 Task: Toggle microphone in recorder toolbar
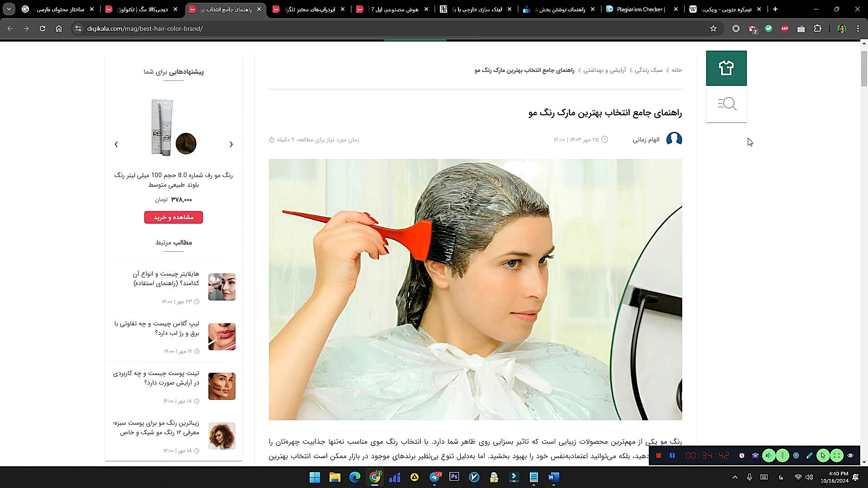[x=782, y=455]
